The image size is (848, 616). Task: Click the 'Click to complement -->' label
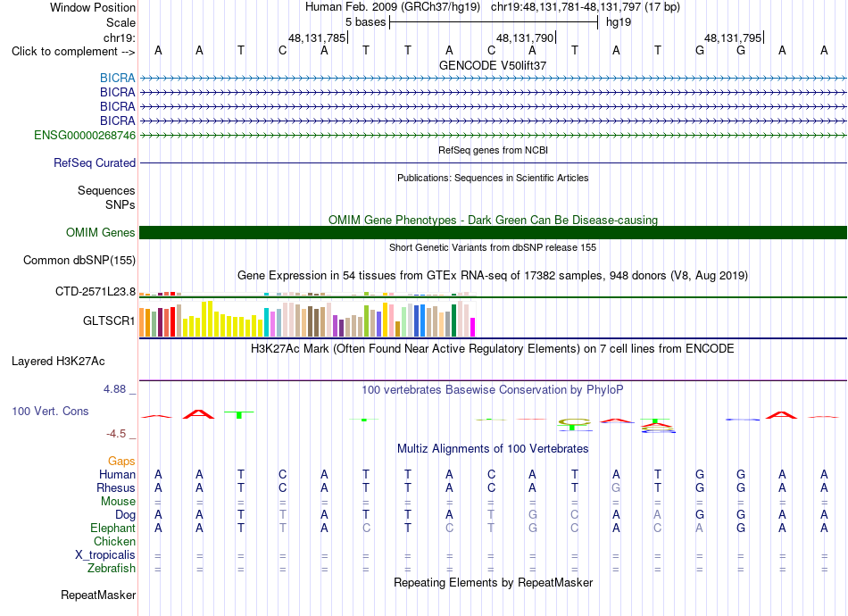click(73, 52)
